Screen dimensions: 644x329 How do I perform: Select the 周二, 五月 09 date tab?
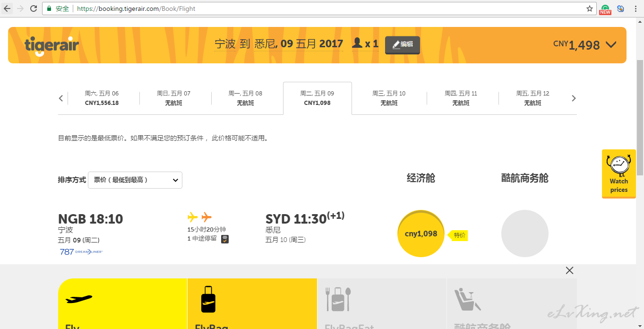tap(317, 98)
